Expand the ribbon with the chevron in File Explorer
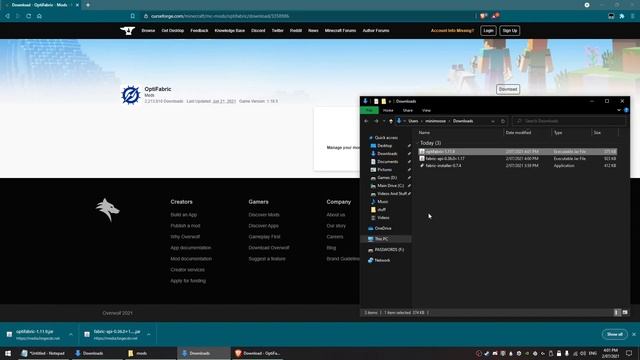This screenshot has height=360, width=640. pyautogui.click(x=619, y=110)
